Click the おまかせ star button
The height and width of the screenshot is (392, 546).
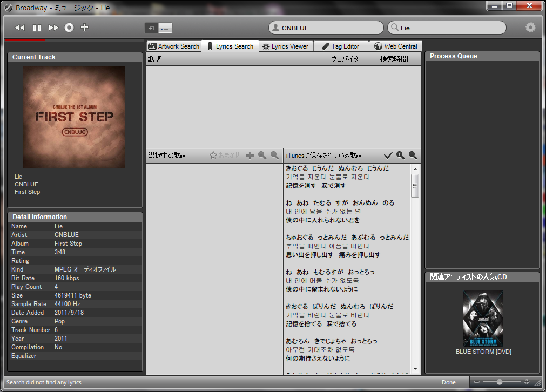(x=225, y=156)
